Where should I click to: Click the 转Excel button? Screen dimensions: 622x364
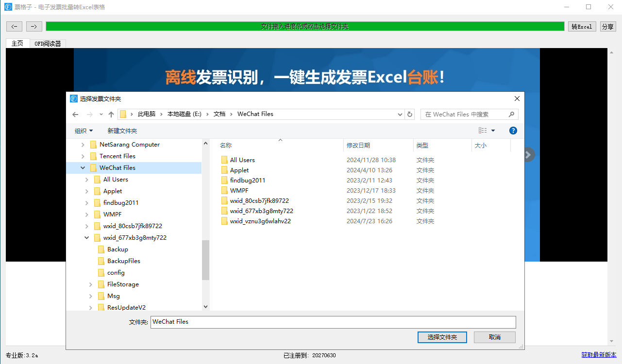click(x=582, y=27)
